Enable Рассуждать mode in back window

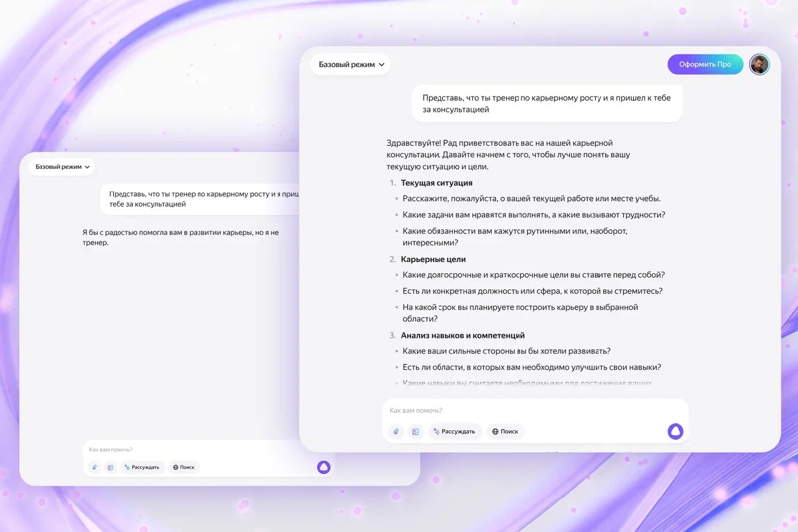point(142,467)
